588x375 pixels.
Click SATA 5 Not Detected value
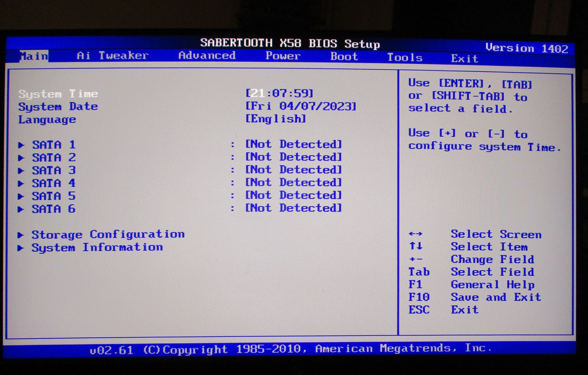[x=294, y=195]
